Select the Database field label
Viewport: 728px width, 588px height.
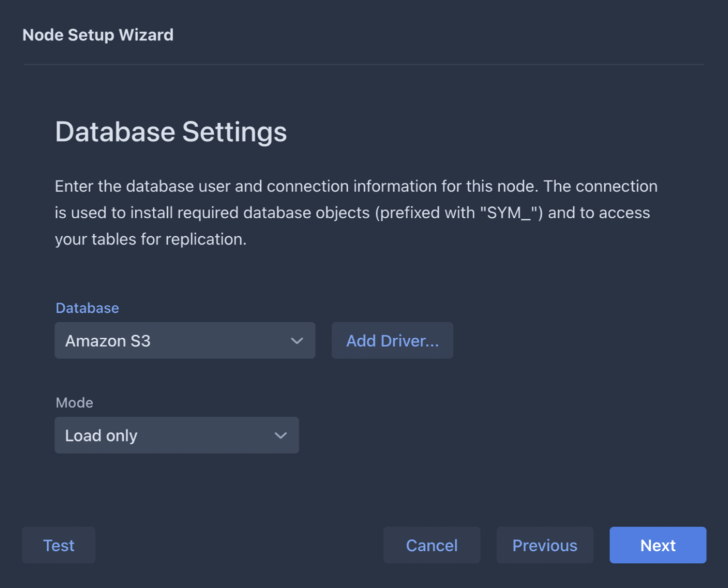(87, 308)
